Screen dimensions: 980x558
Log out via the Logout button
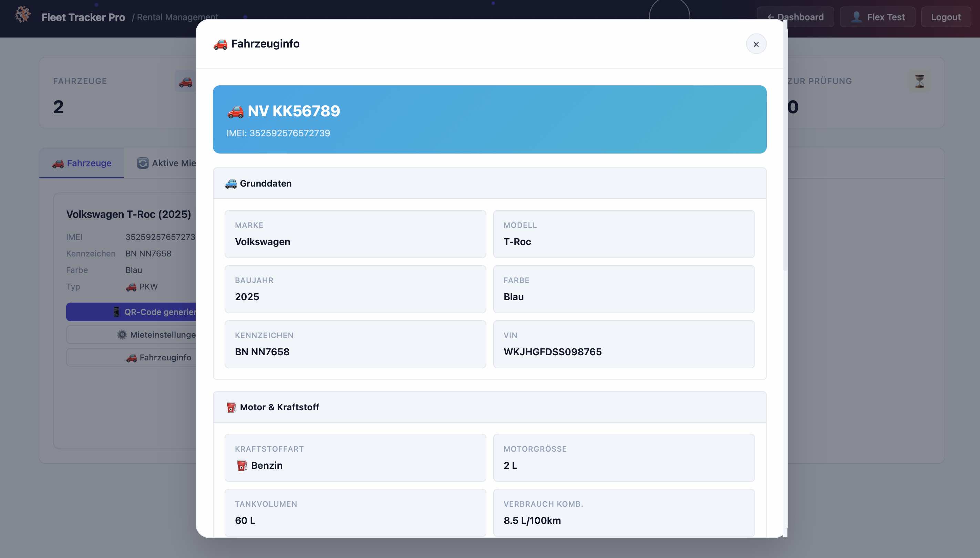pyautogui.click(x=946, y=17)
